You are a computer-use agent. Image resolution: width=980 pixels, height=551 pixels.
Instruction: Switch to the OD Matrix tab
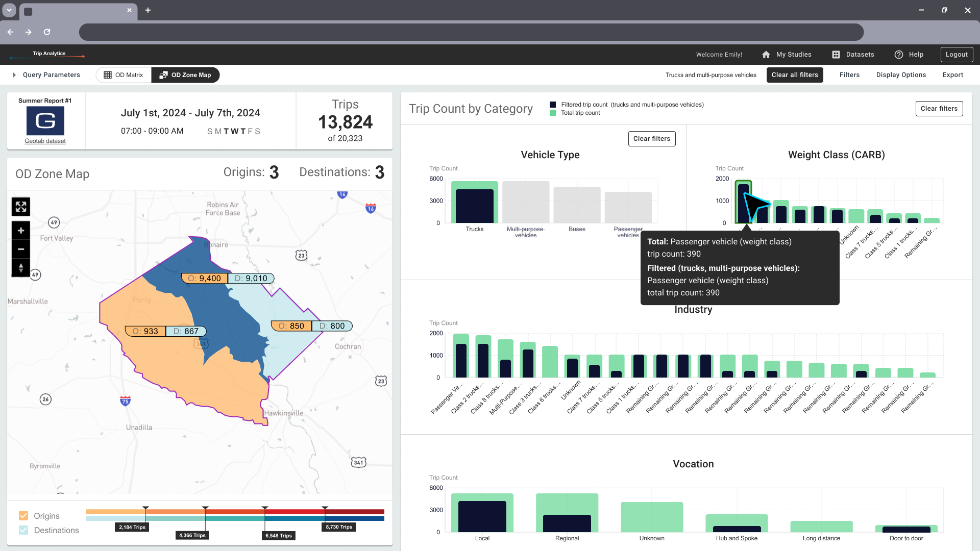coord(124,75)
